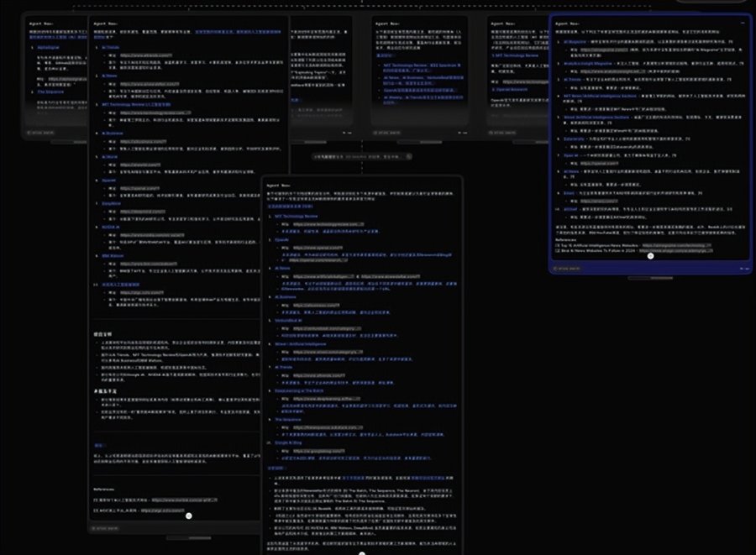
Task: Click bottom connector handle of center agent node
Action: (x=362, y=552)
